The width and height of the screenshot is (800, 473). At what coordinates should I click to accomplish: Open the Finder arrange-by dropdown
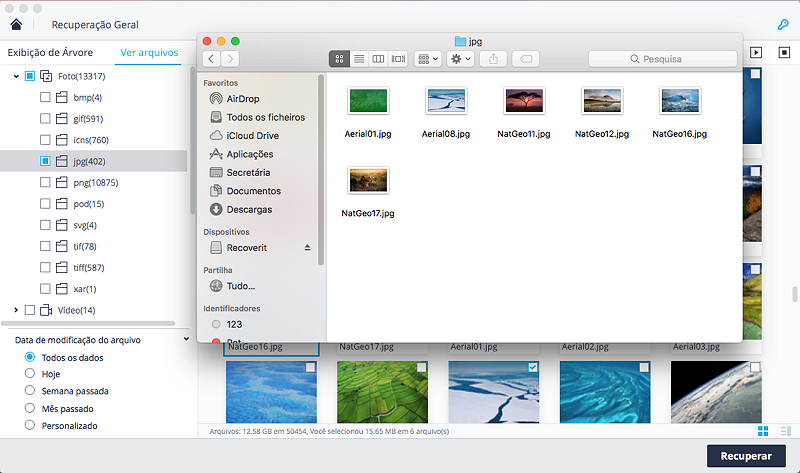click(x=428, y=59)
